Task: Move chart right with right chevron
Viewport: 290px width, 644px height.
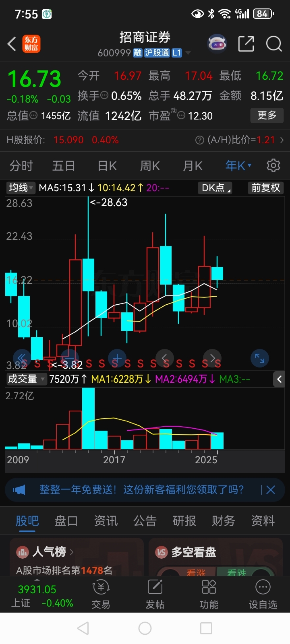Action: click(212, 358)
